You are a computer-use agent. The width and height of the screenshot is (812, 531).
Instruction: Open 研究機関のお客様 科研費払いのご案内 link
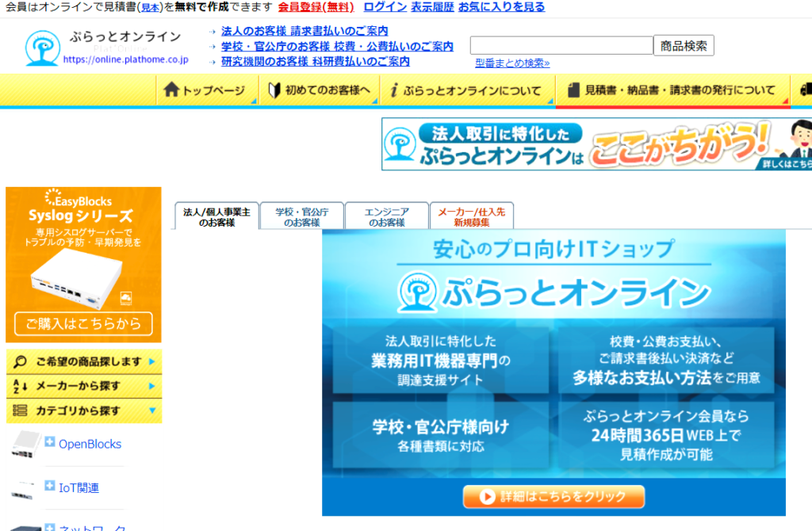click(x=316, y=62)
